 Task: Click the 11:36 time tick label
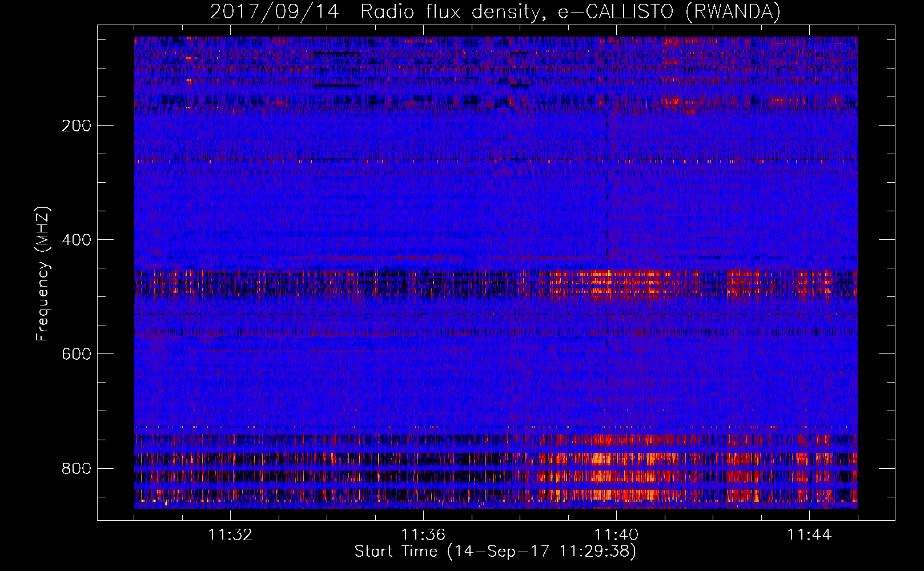423,535
